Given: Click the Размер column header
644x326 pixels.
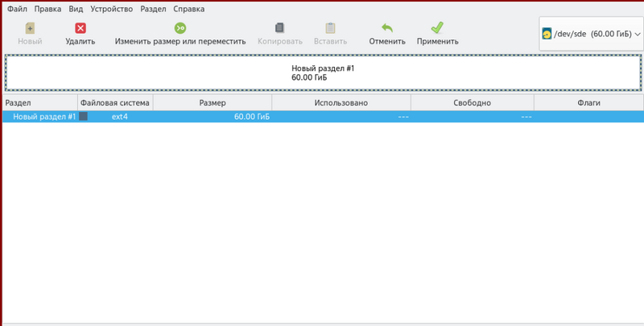Looking at the screenshot, I should pyautogui.click(x=212, y=103).
